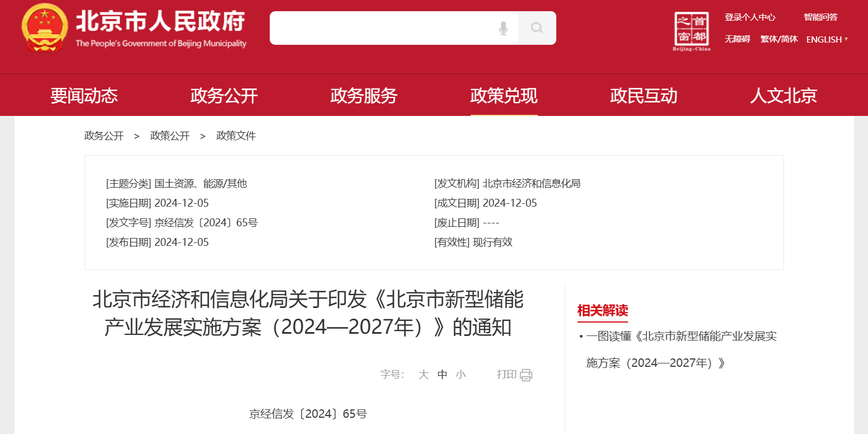Open the 一图读懂 related interpretation article link
This screenshot has height=434, width=868.
point(681,337)
